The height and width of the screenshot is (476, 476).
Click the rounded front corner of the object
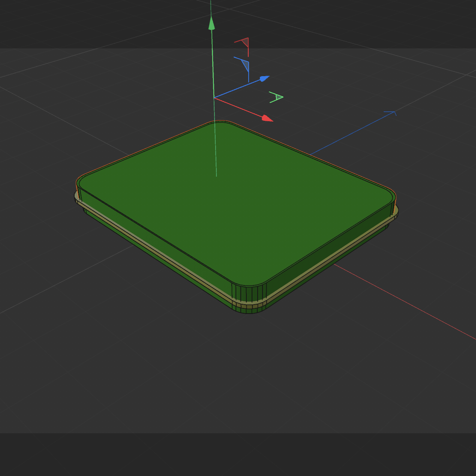(248, 296)
